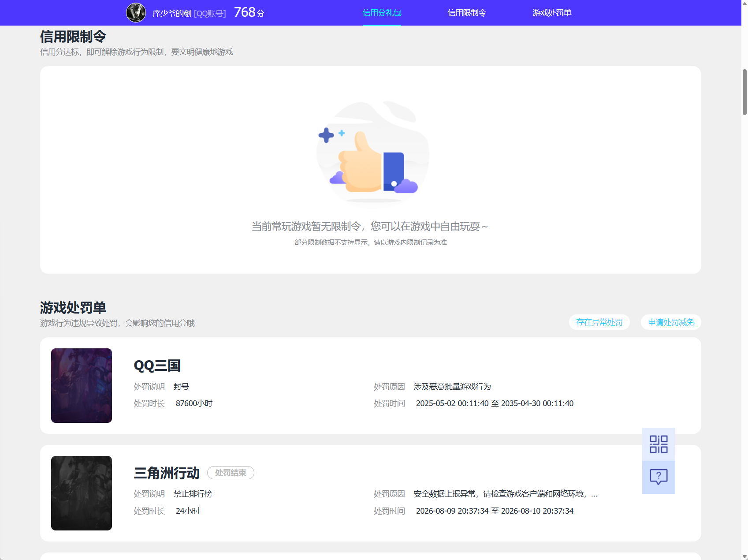
Task: Click the 涉及恶意批量游戏行为 reason text
Action: (452, 387)
